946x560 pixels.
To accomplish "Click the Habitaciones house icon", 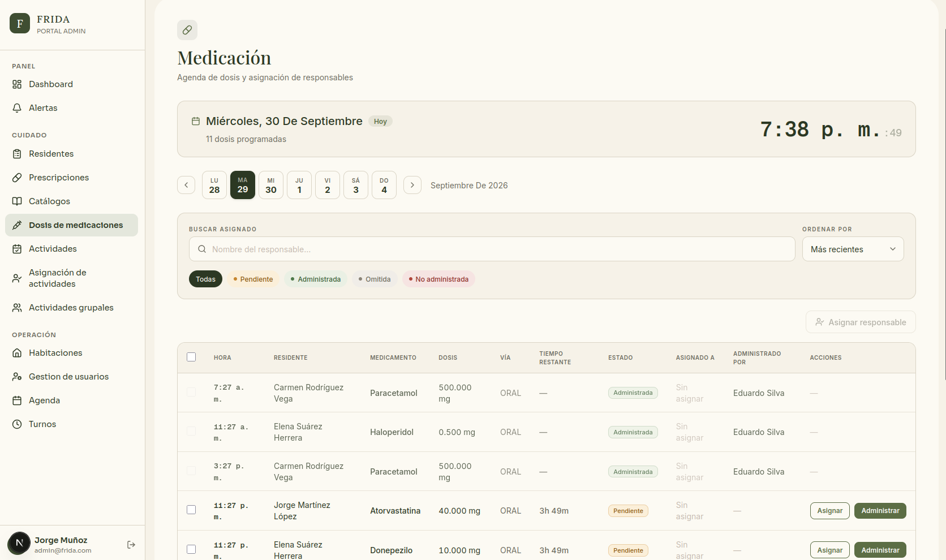I will coord(17,353).
